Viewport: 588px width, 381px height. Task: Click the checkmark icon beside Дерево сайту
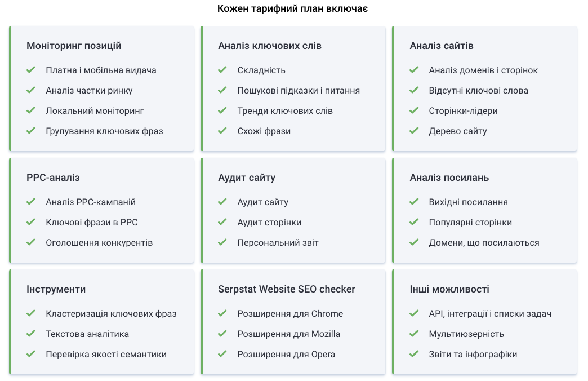[x=414, y=131]
